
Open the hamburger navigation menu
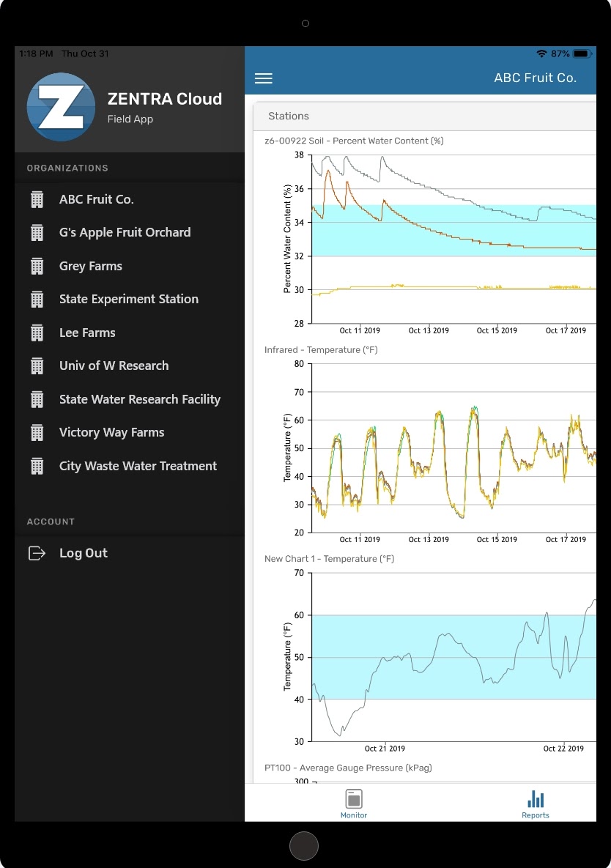click(x=263, y=78)
